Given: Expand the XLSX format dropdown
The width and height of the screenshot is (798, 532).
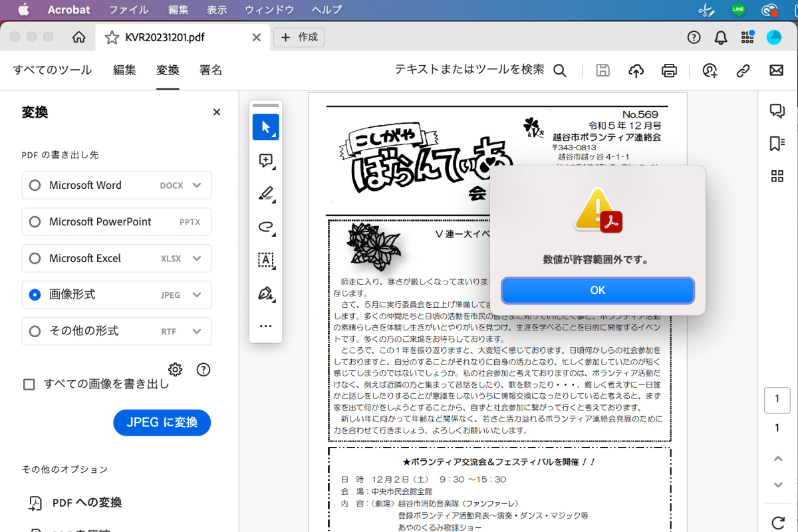Looking at the screenshot, I should (x=197, y=259).
